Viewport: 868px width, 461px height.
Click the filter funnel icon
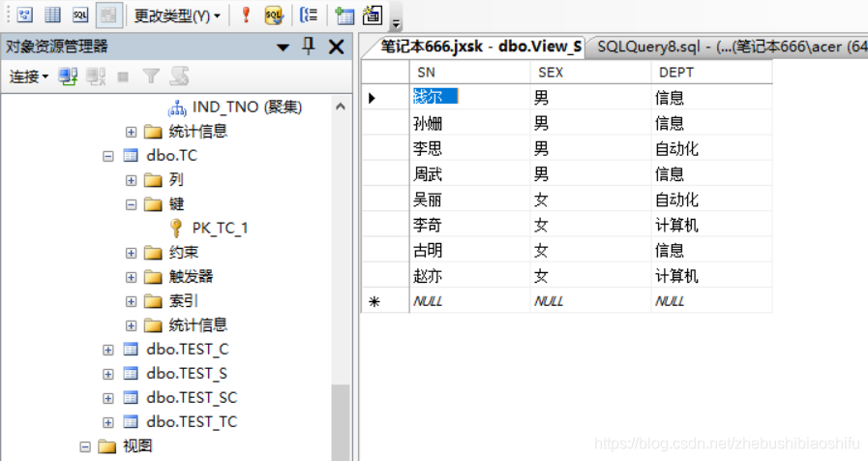[x=151, y=77]
